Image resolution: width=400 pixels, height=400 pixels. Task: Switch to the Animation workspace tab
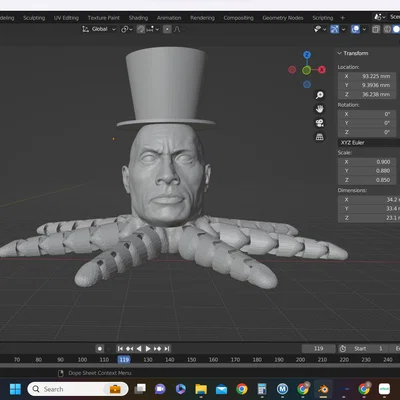[x=169, y=18]
